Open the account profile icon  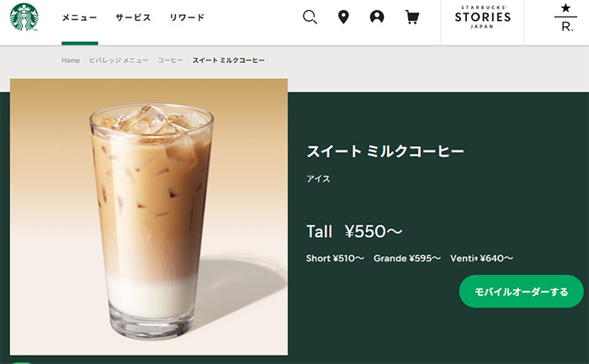coord(377,17)
